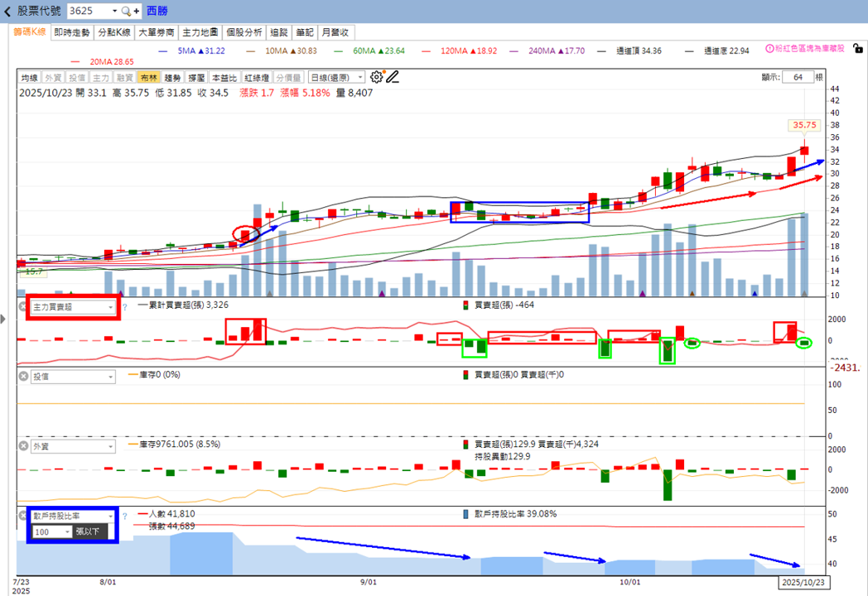Image resolution: width=868 pixels, height=596 pixels.
Task: Click the blue triangle marker under volume bars
Action: click(x=755, y=293)
